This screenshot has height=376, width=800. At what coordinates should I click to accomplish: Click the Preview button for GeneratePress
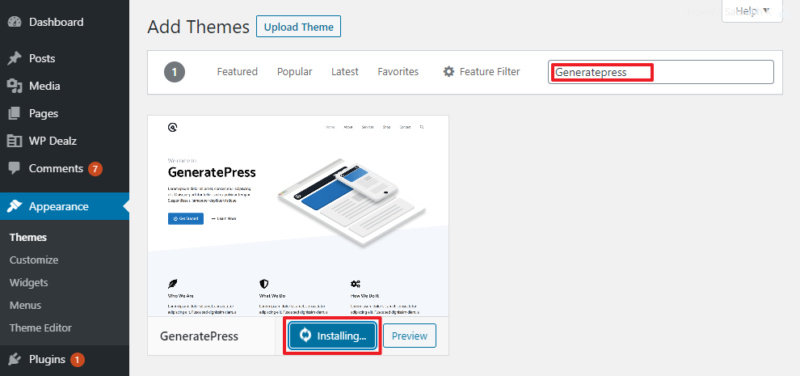coord(410,336)
